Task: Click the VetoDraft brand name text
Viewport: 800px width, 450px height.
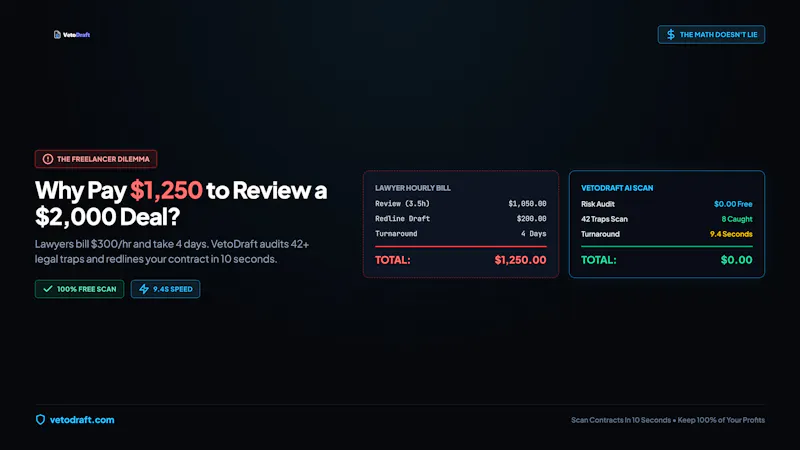Action: [x=77, y=35]
